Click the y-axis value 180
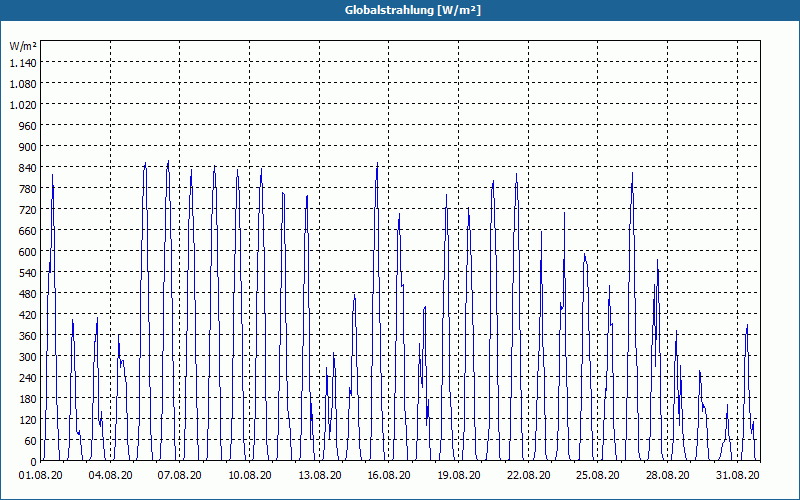 pyautogui.click(x=28, y=398)
